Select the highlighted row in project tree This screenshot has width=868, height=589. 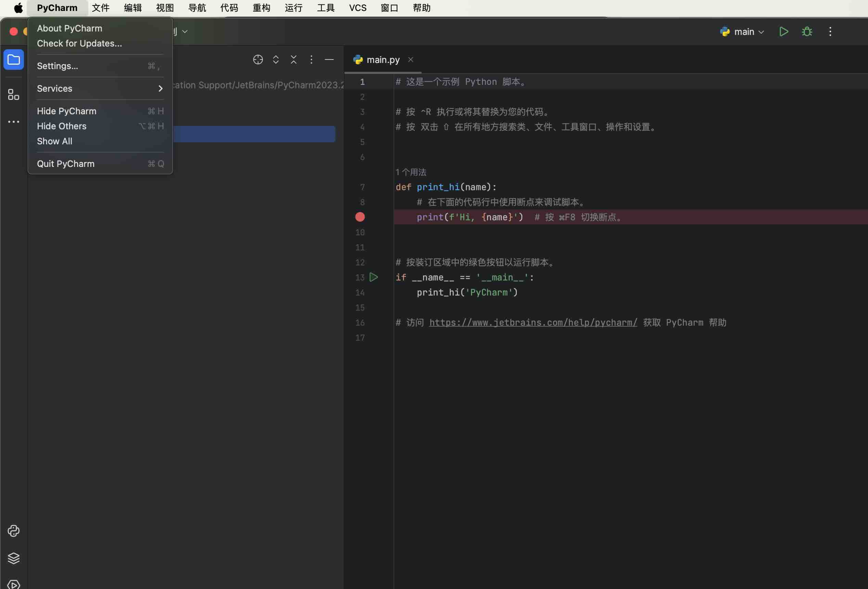coord(254,134)
